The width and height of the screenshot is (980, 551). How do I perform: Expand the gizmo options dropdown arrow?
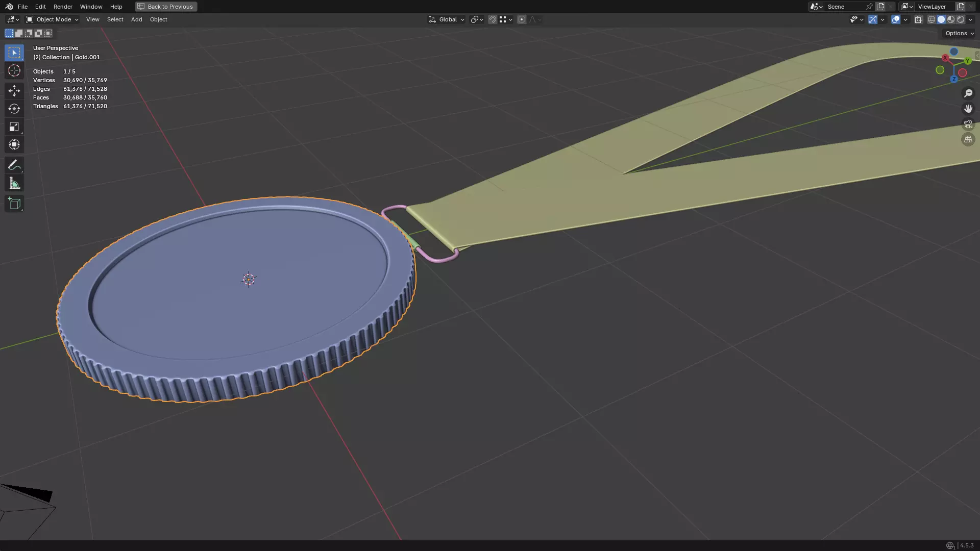[883, 19]
